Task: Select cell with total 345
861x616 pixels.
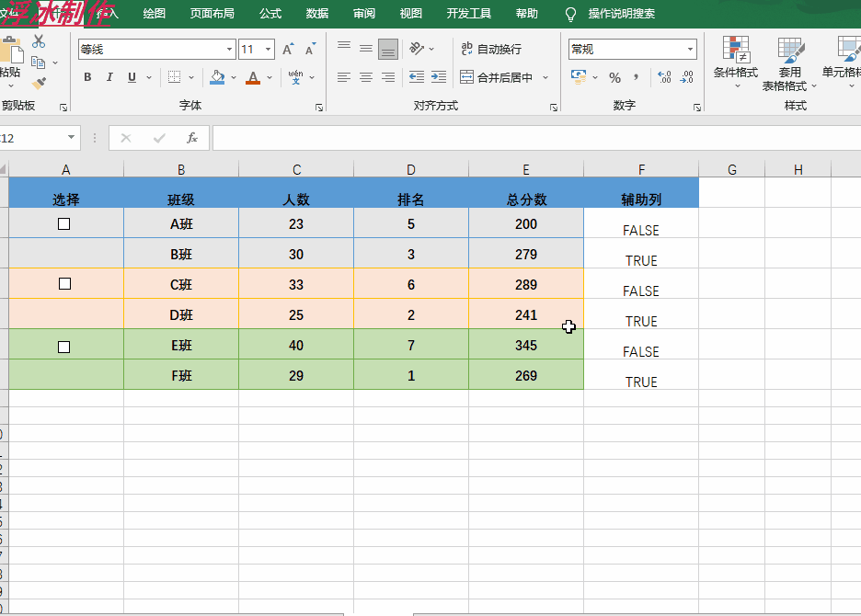Action: 526,344
